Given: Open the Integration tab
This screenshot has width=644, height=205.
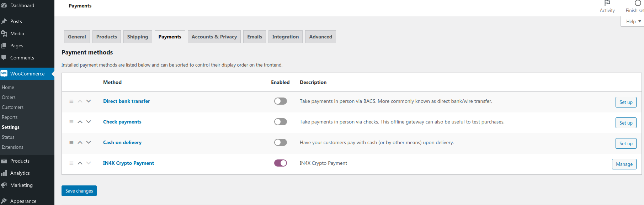Looking at the screenshot, I should coord(286,37).
